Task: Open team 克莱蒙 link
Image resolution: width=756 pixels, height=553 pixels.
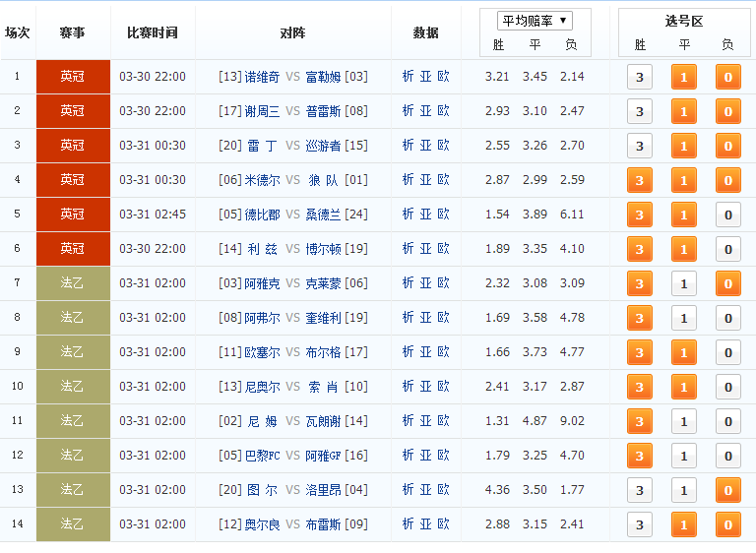Action: [x=323, y=283]
